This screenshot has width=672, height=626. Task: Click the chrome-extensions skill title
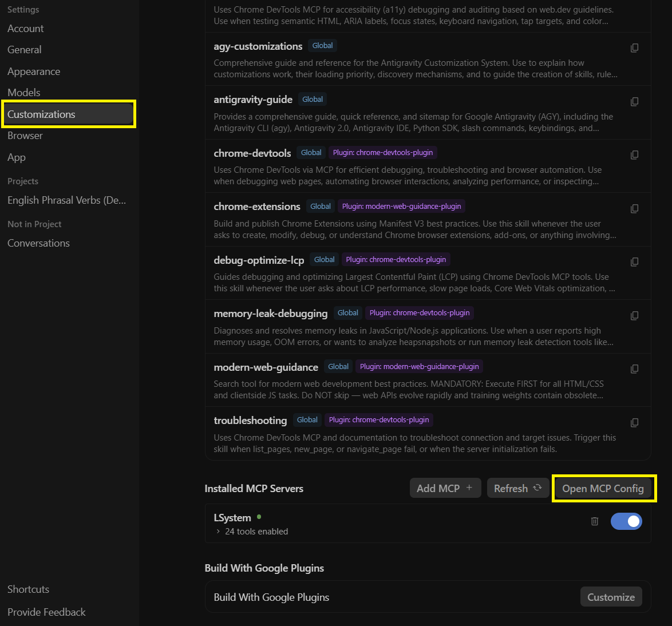[x=257, y=207]
